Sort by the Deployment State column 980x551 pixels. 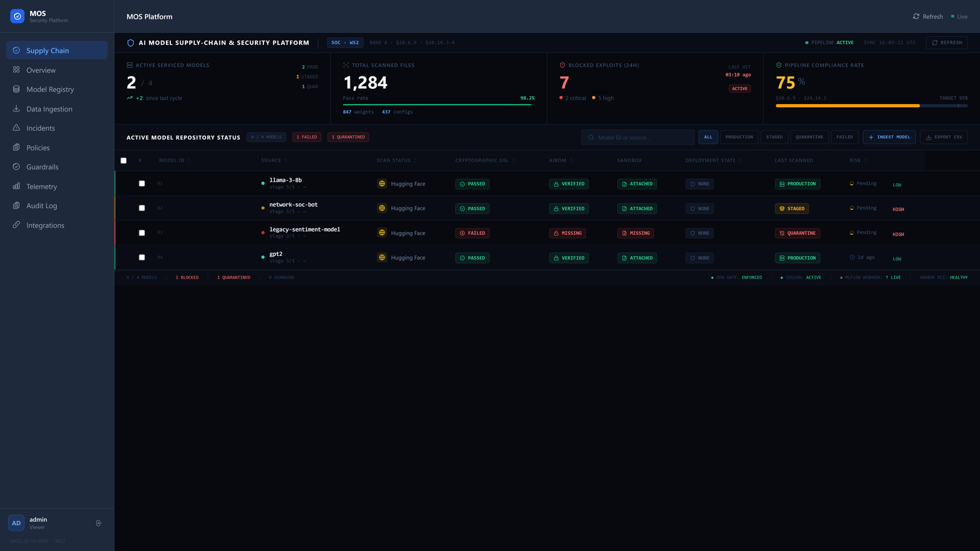[714, 160]
